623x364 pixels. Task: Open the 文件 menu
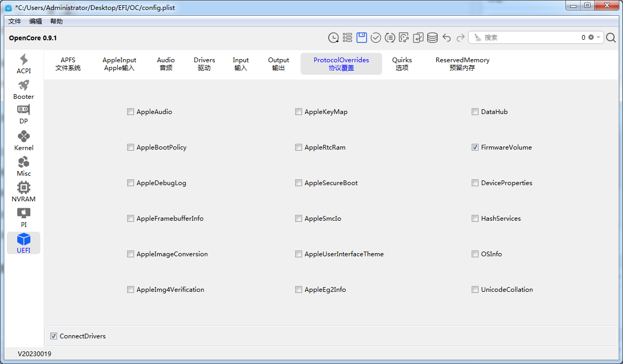tap(15, 21)
